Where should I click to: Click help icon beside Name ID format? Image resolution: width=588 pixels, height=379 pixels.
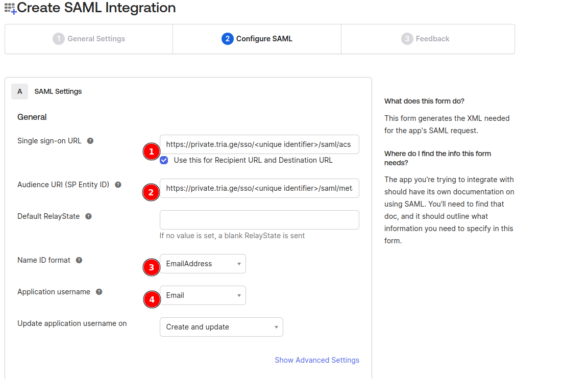coord(79,260)
